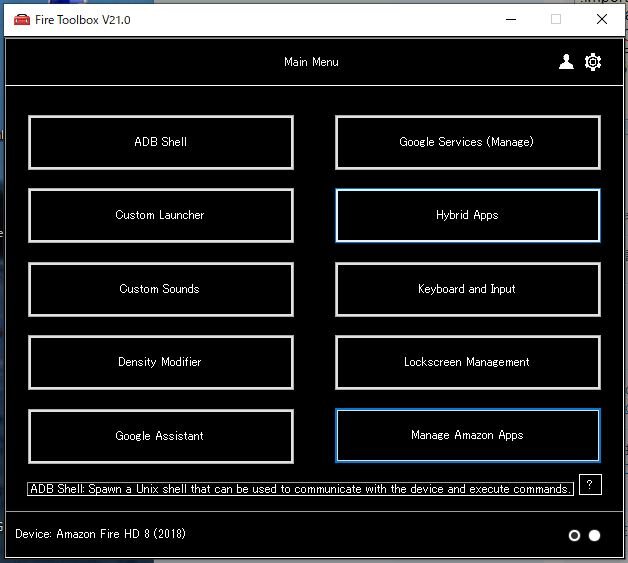Click the Device: Amazon Fire HD 8 label
The width and height of the screenshot is (628, 563).
point(100,534)
